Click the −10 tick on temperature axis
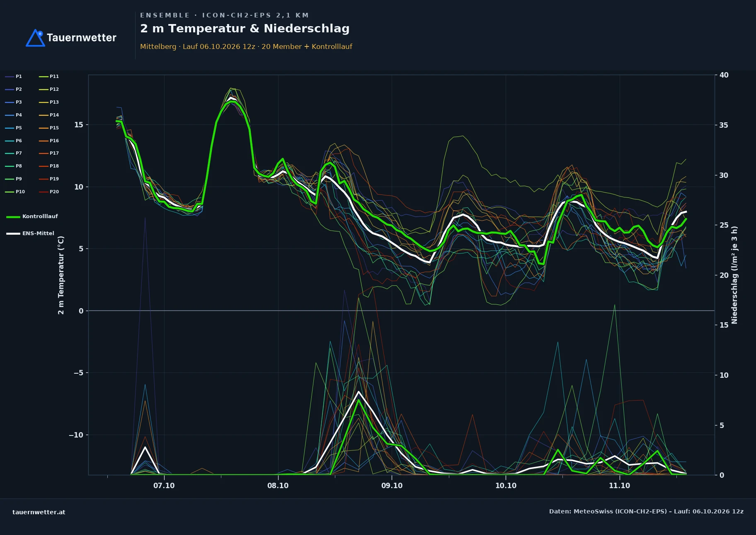The height and width of the screenshot is (535, 756). pyautogui.click(x=76, y=435)
